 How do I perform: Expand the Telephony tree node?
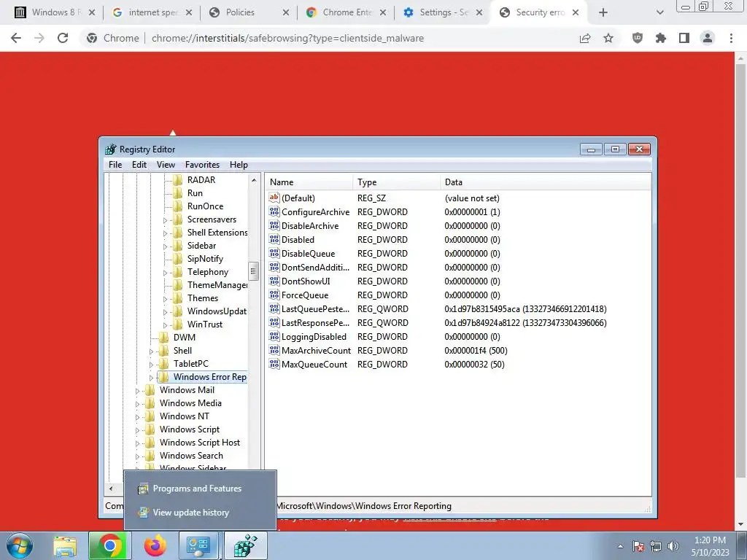(x=166, y=273)
